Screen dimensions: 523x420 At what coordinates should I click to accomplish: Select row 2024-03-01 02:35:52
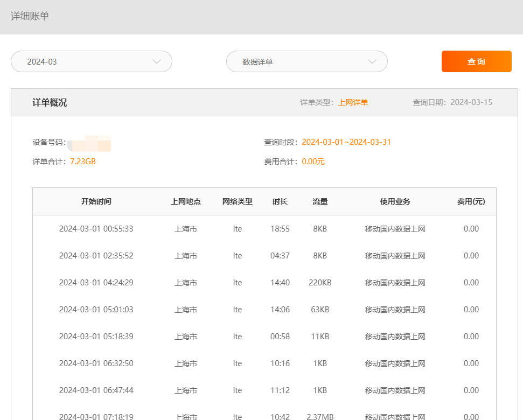tap(264, 256)
